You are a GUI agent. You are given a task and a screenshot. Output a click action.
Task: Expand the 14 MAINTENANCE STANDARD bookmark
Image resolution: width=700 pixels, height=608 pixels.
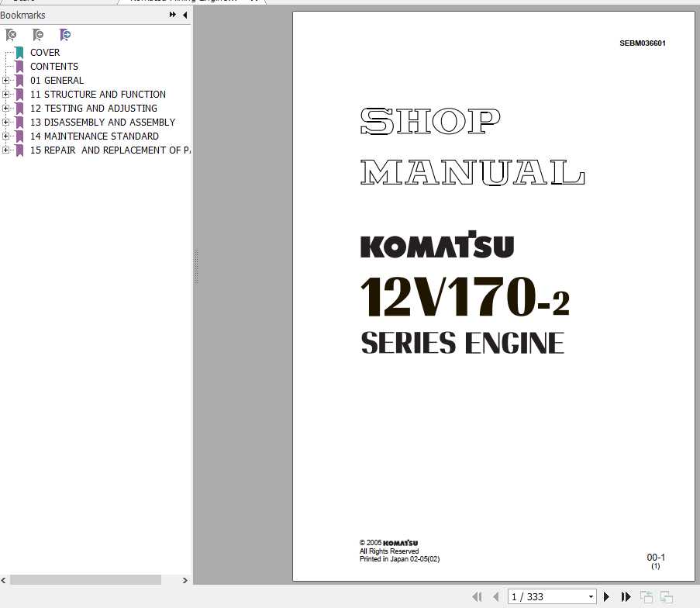(x=5, y=136)
